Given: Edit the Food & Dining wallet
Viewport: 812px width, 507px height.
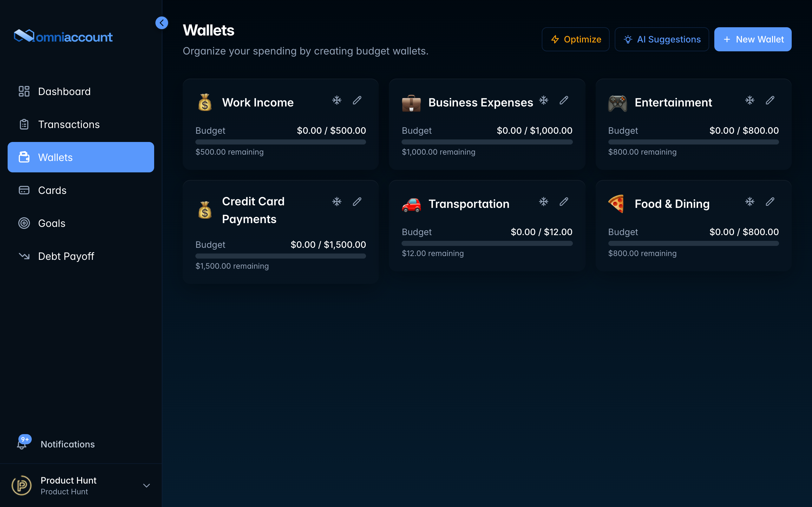Looking at the screenshot, I should 770,201.
